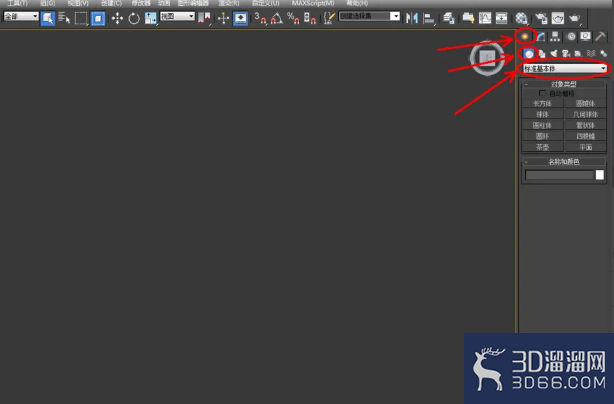Open the Rendered Frame Window
Viewport: 614px width, 404px height.
point(558,18)
